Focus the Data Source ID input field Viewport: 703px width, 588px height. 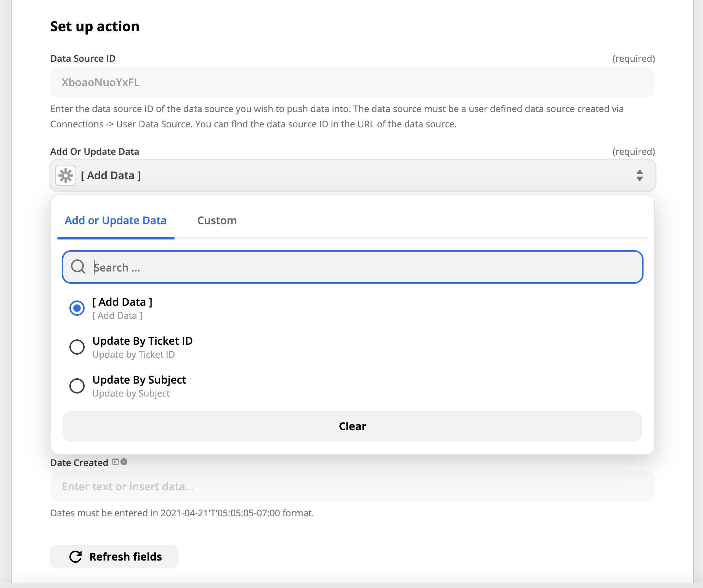pos(352,83)
